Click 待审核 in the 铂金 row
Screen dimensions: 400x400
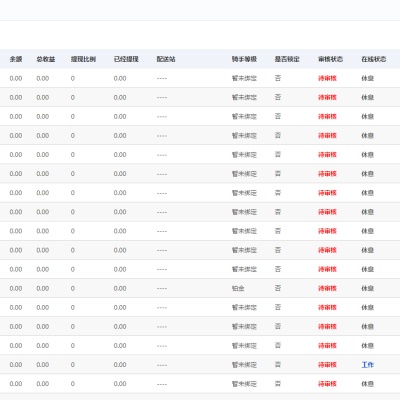(x=327, y=288)
